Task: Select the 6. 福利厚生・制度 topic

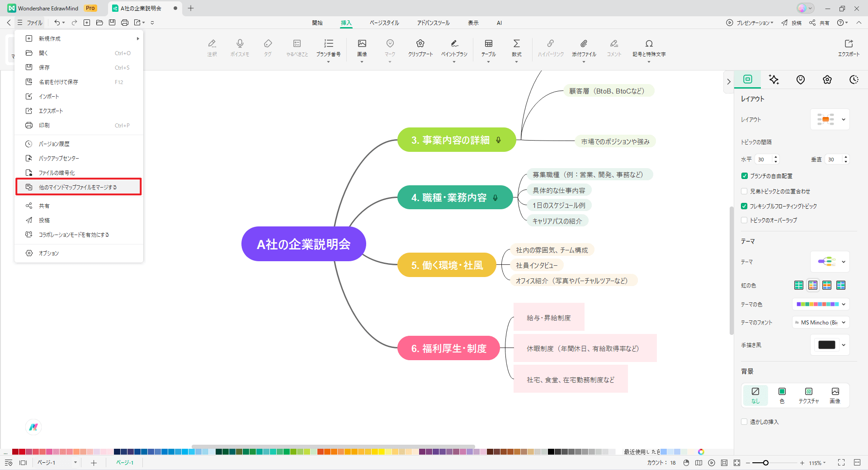Action: (x=448, y=348)
